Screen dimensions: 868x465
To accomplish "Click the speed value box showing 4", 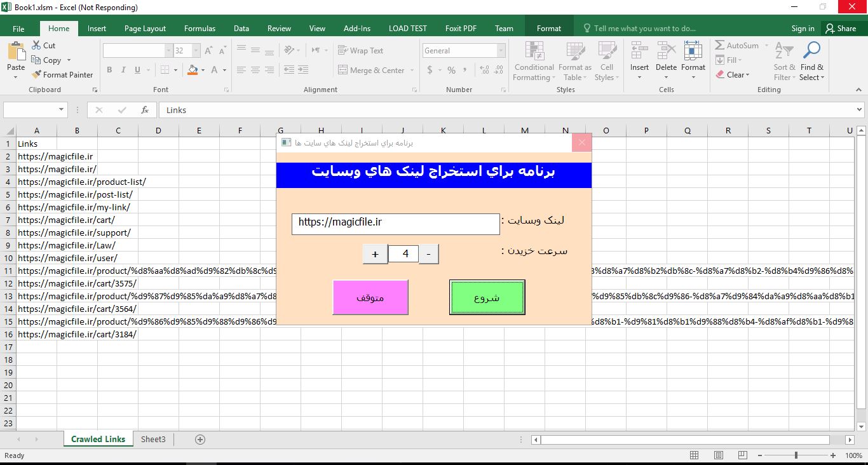I will coord(403,254).
